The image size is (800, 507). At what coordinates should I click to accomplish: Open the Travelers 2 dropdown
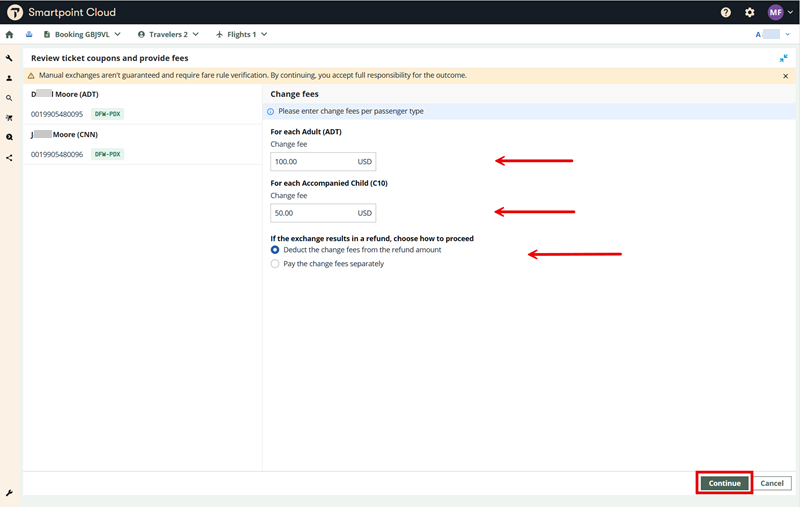[x=168, y=34]
